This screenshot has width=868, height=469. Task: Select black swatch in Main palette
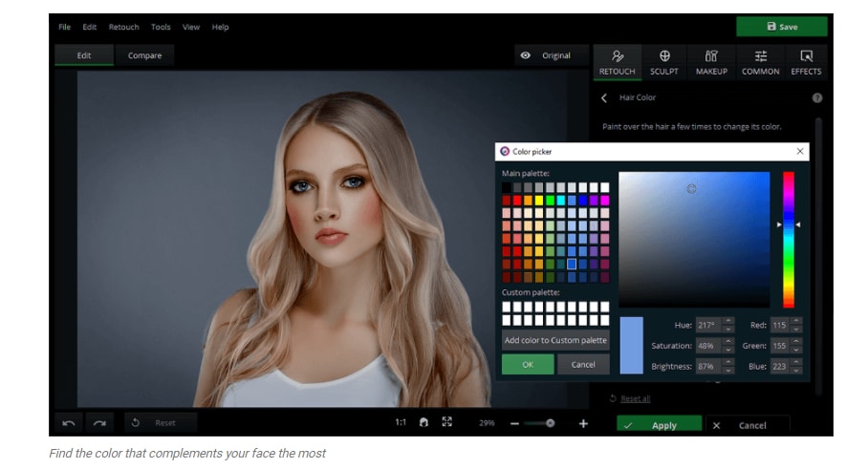(507, 188)
